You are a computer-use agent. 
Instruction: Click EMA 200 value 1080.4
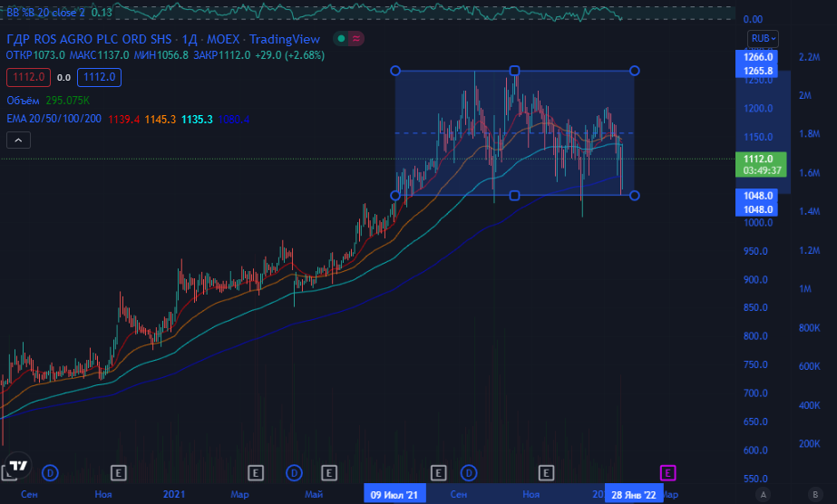click(x=234, y=120)
